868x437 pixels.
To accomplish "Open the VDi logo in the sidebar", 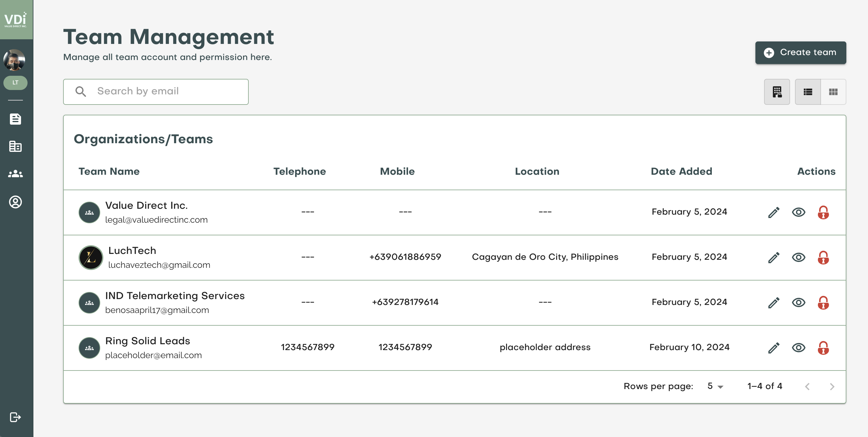I will 15,19.
